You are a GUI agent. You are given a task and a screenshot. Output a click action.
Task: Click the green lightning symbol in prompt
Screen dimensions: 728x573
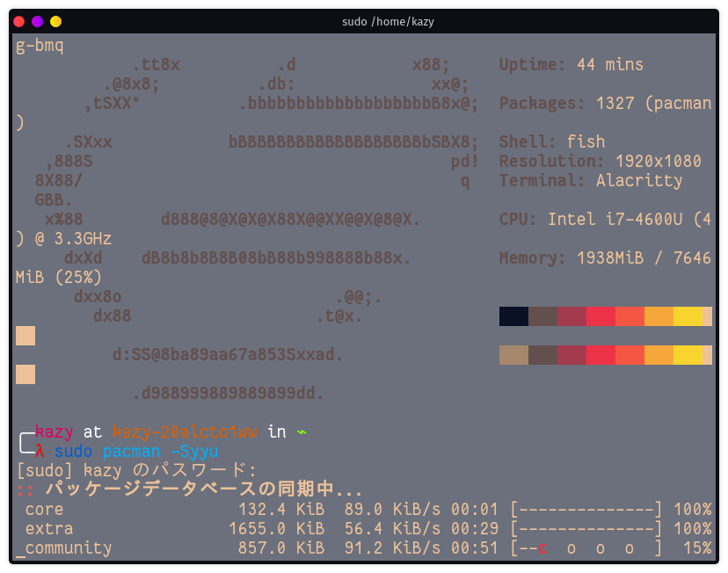coord(302,432)
